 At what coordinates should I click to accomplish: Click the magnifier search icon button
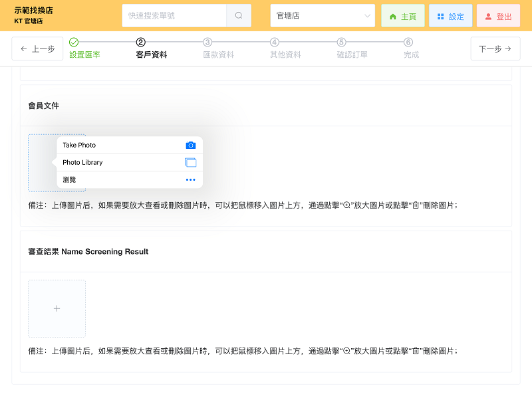239,15
